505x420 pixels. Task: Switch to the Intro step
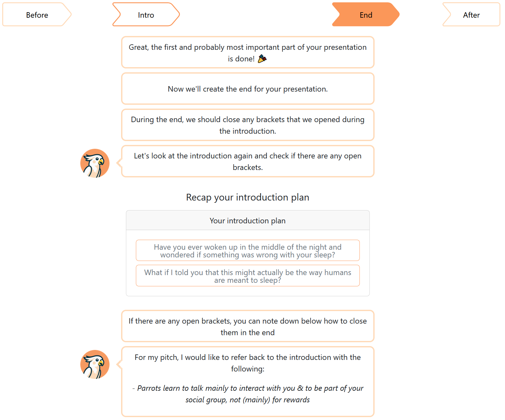(146, 15)
